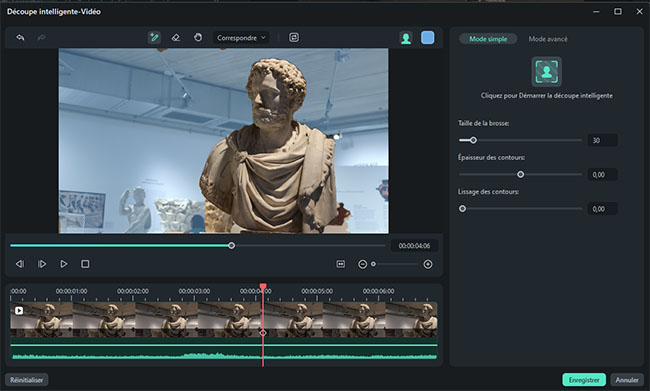Click the timecode 00:00:04:06 field
The width and height of the screenshot is (650, 391).
(x=414, y=246)
